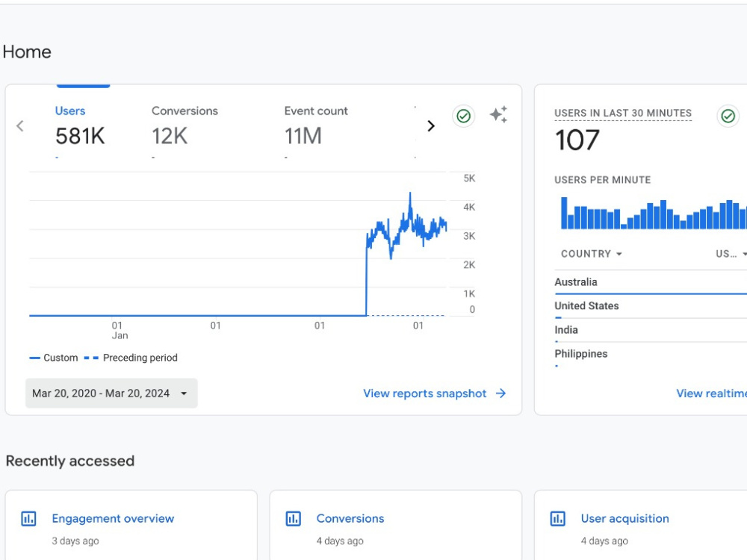Click the peak of the users line chart
This screenshot has width=747, height=560.
pyautogui.click(x=410, y=193)
